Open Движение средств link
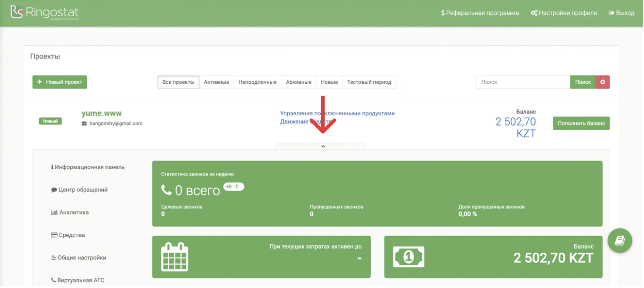Screen dimensions: 644x288 308,122
